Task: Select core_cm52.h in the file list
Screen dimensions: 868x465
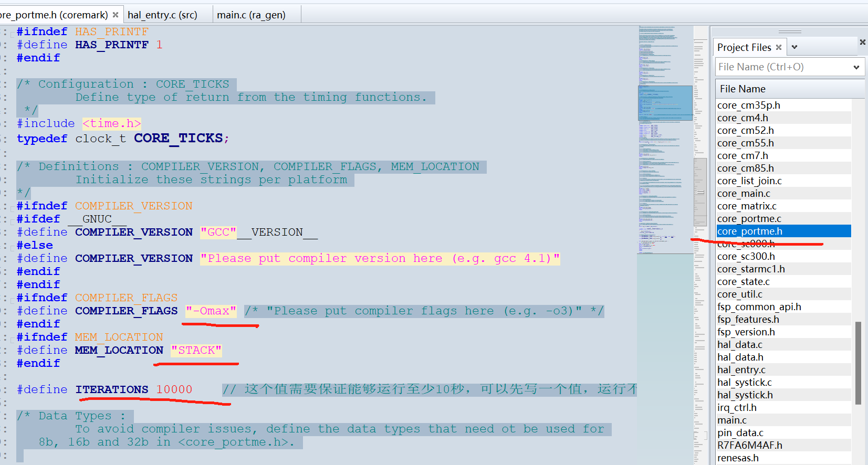Action: click(x=783, y=131)
